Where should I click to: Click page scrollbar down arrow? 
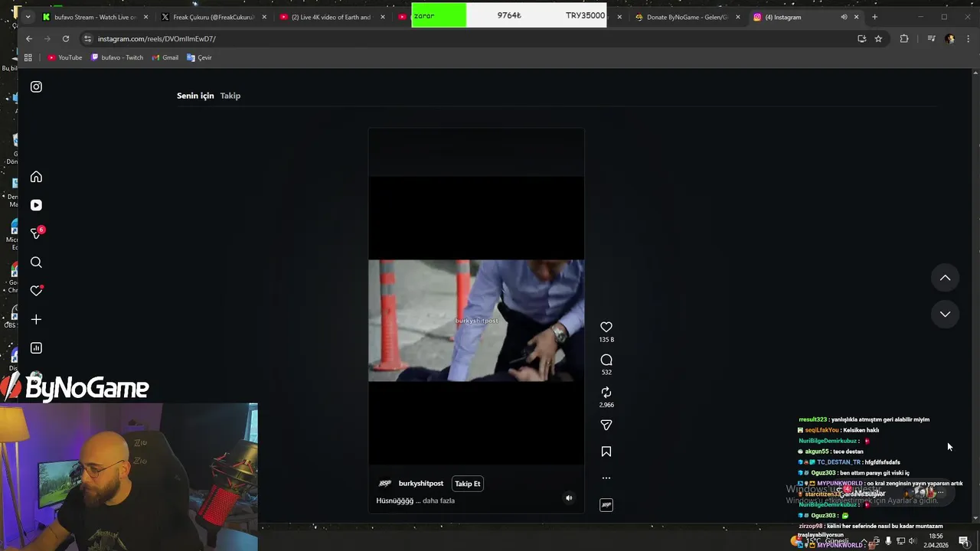pos(975,518)
